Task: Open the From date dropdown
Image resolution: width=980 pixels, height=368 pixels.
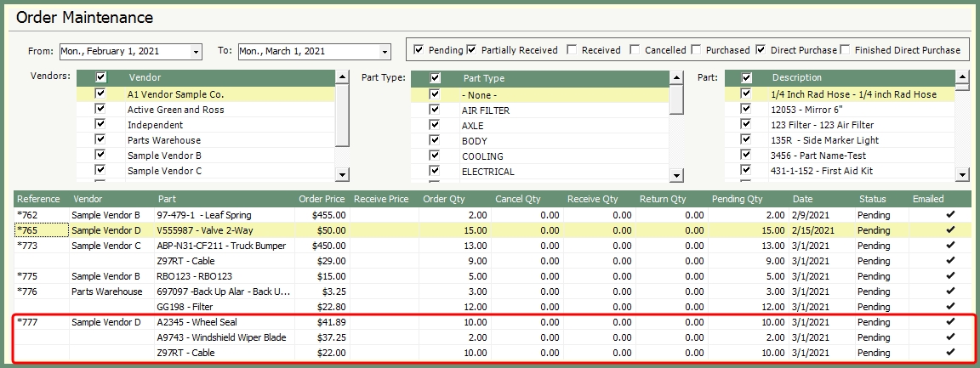Action: pos(196,52)
